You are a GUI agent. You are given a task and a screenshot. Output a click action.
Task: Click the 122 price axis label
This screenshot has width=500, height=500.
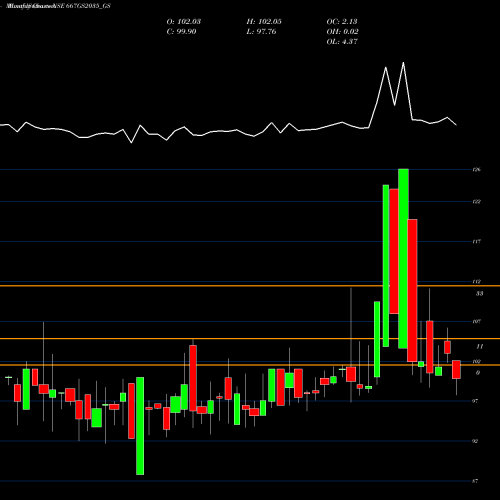click(476, 202)
